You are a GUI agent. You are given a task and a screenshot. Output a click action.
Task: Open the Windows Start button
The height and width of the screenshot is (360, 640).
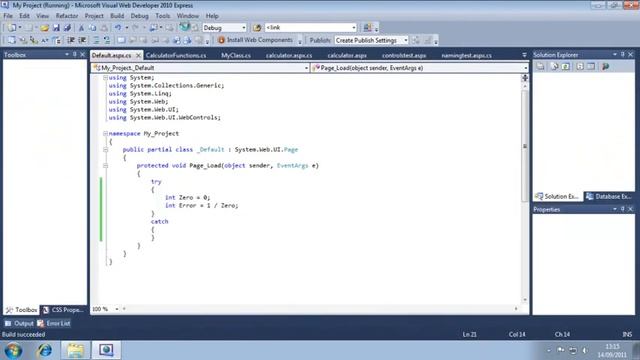click(13, 350)
